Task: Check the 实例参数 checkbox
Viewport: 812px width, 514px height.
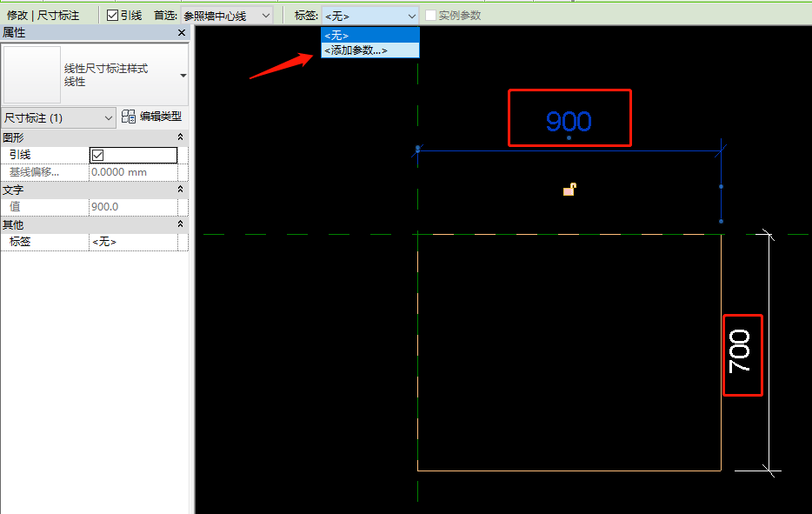Action: pyautogui.click(x=431, y=16)
